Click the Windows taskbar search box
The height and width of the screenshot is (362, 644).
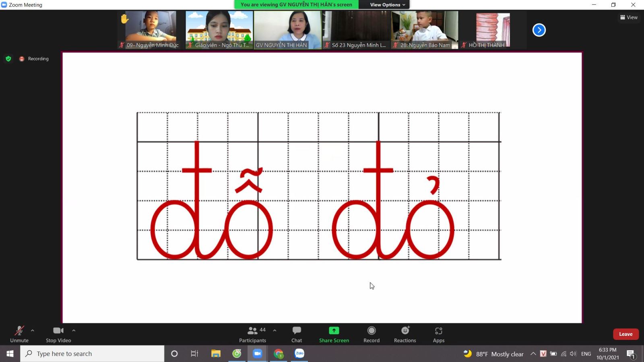click(93, 354)
